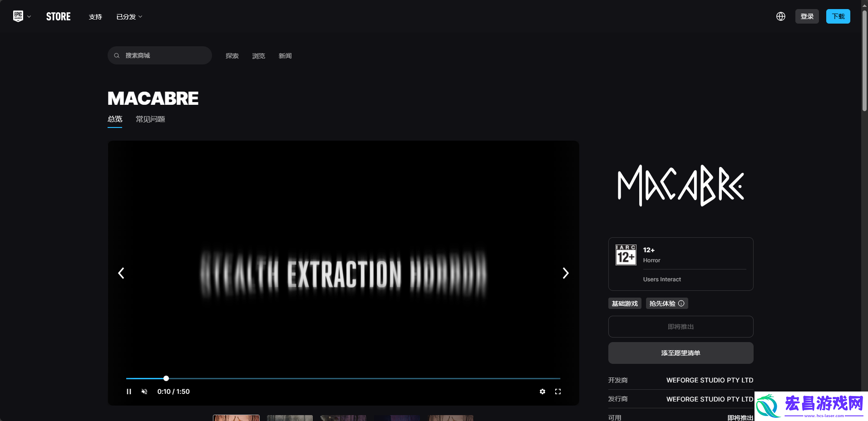Select the fifth media thumbnail
This screenshot has width=868, height=421.
(451, 418)
